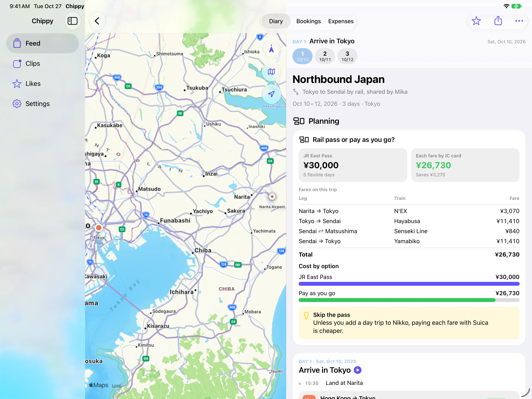Open the Skip the pass tip card
The height and width of the screenshot is (399, 532).
coord(409,323)
